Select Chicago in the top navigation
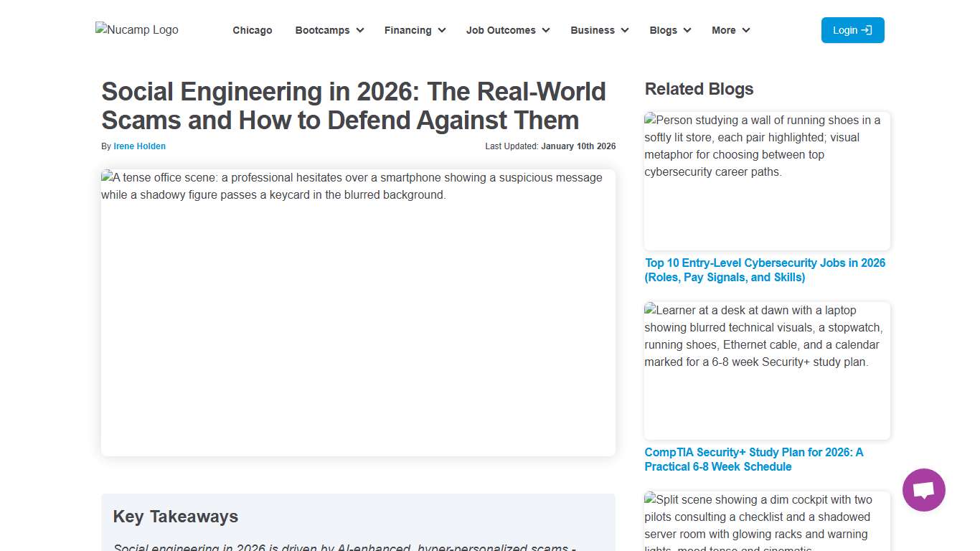This screenshot has height=551, width=980. point(253,30)
